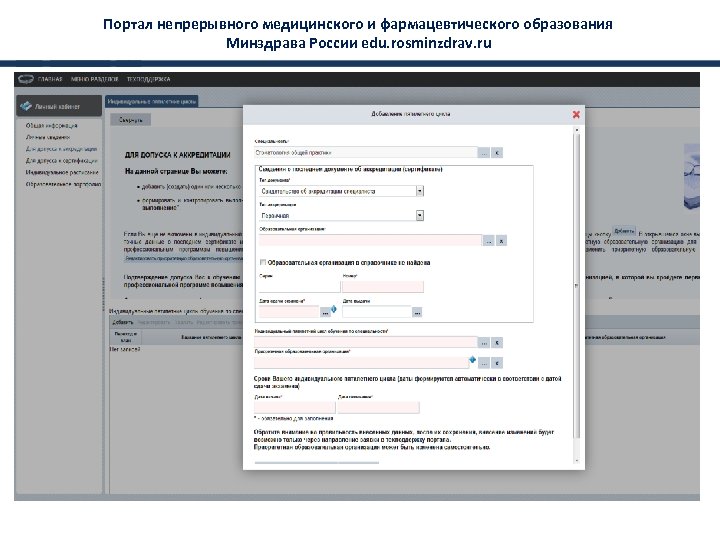Click the pink Номер input field

(383, 287)
